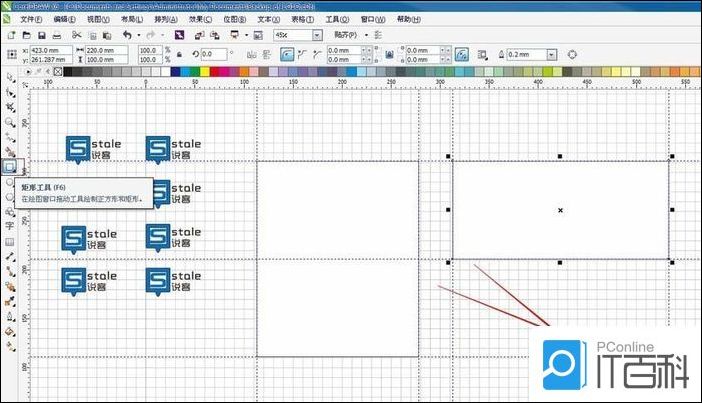
Task: Click the Copy icon
Action: click(x=92, y=35)
